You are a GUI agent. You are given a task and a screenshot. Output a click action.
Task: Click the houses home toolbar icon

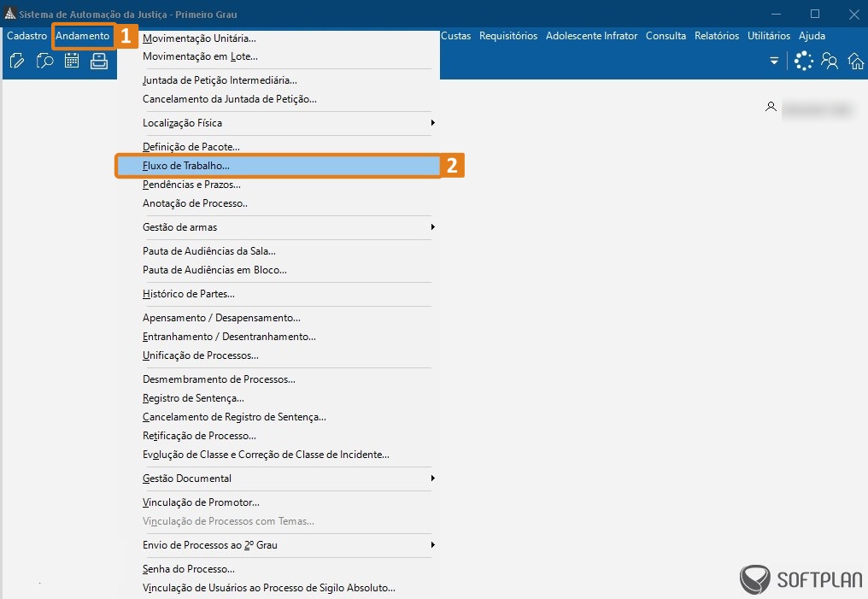pos(856,61)
